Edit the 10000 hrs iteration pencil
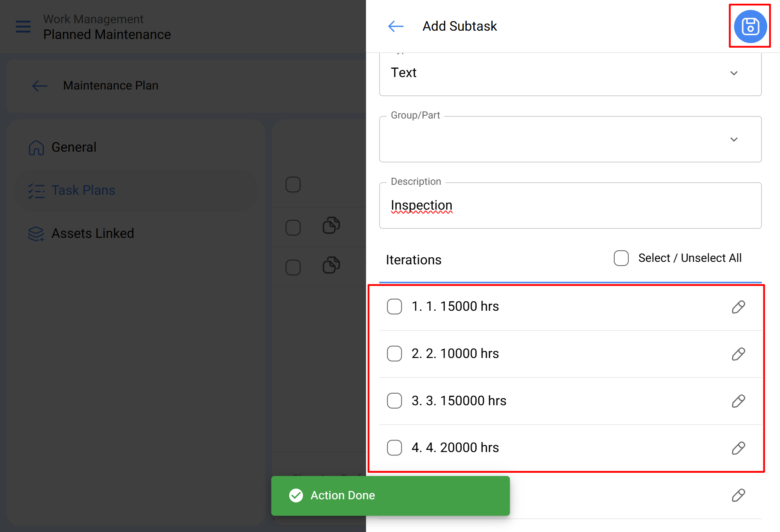The width and height of the screenshot is (780, 532). point(738,354)
